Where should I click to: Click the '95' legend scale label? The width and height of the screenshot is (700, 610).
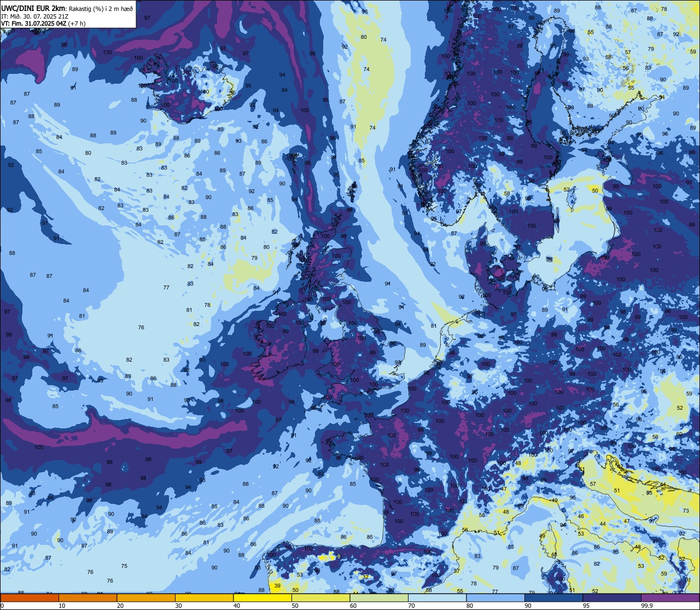[586, 606]
